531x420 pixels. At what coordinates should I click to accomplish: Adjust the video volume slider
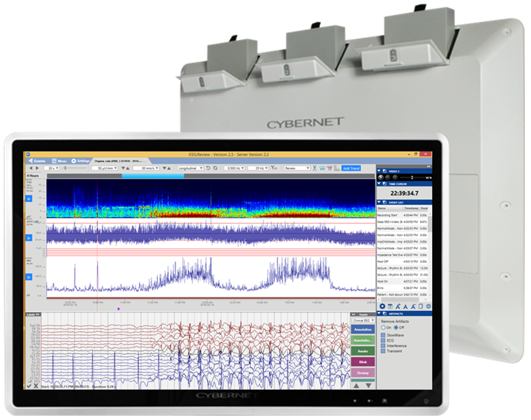pos(411,177)
